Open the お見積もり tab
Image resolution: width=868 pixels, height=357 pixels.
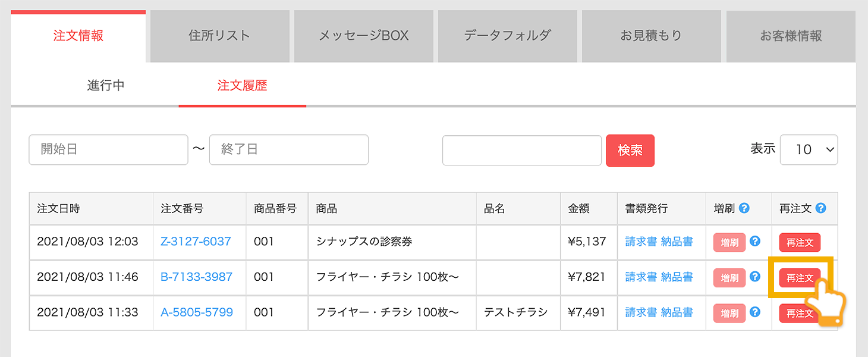[x=651, y=36]
